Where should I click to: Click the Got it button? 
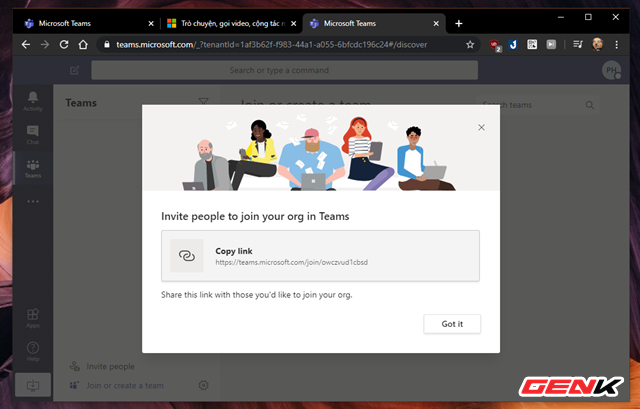click(452, 324)
